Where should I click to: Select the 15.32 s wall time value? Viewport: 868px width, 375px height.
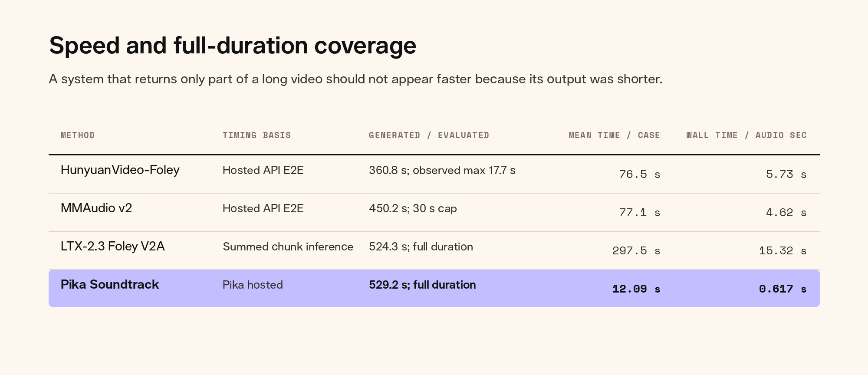point(783,251)
